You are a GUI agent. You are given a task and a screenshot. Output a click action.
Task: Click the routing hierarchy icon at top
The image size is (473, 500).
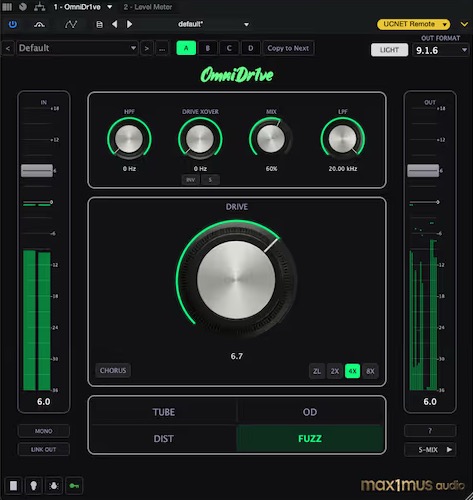click(40, 7)
